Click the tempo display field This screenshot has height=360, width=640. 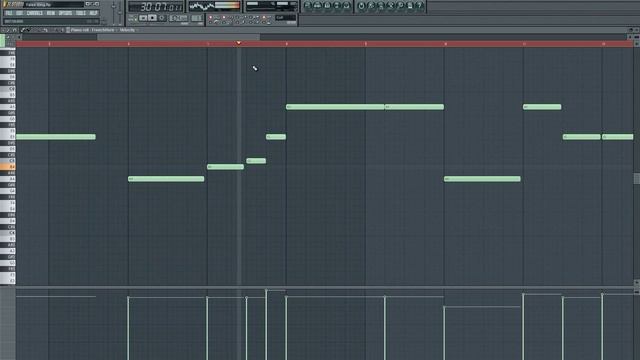(x=178, y=18)
